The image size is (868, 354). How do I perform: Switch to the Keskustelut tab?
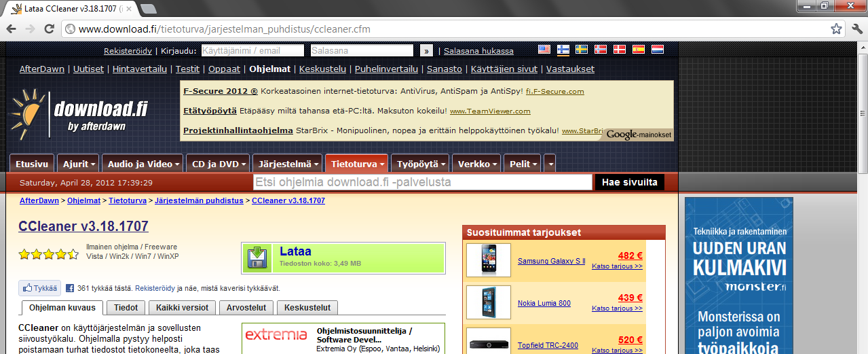pyautogui.click(x=307, y=308)
